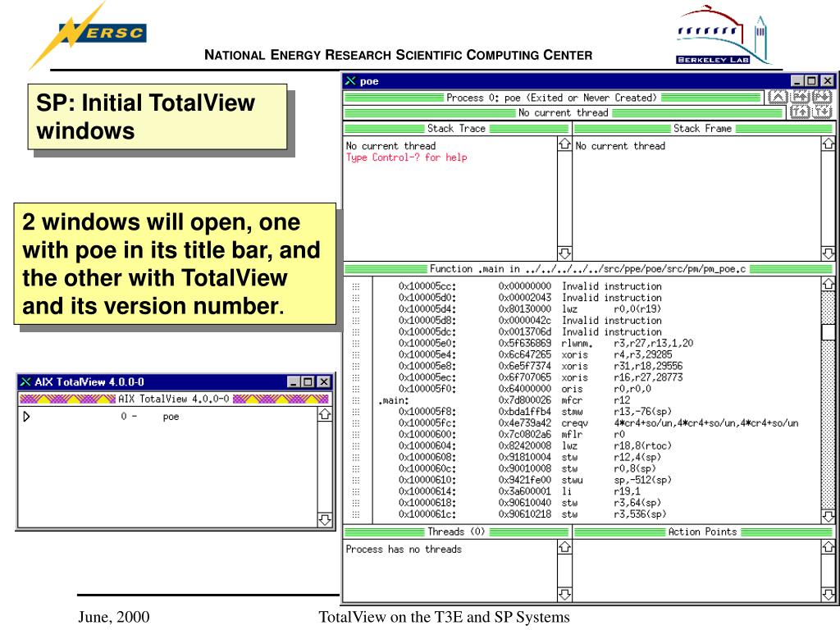Image resolution: width=840 pixels, height=630 pixels.
Task: Click the dotted disassembly scrollbar track below the thumb
Action: (829, 424)
